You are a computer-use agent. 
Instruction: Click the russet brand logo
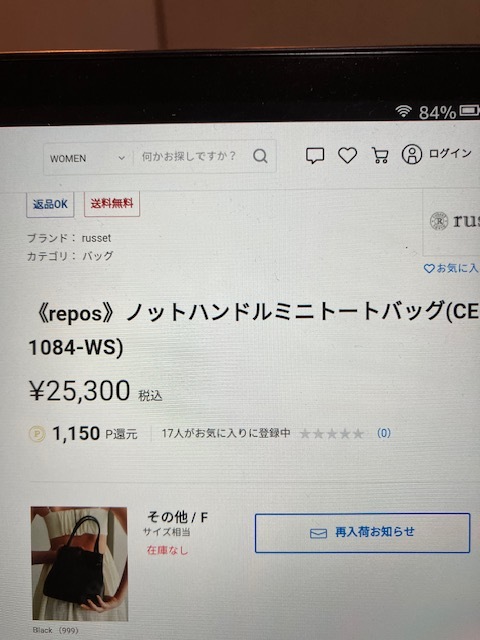click(454, 221)
